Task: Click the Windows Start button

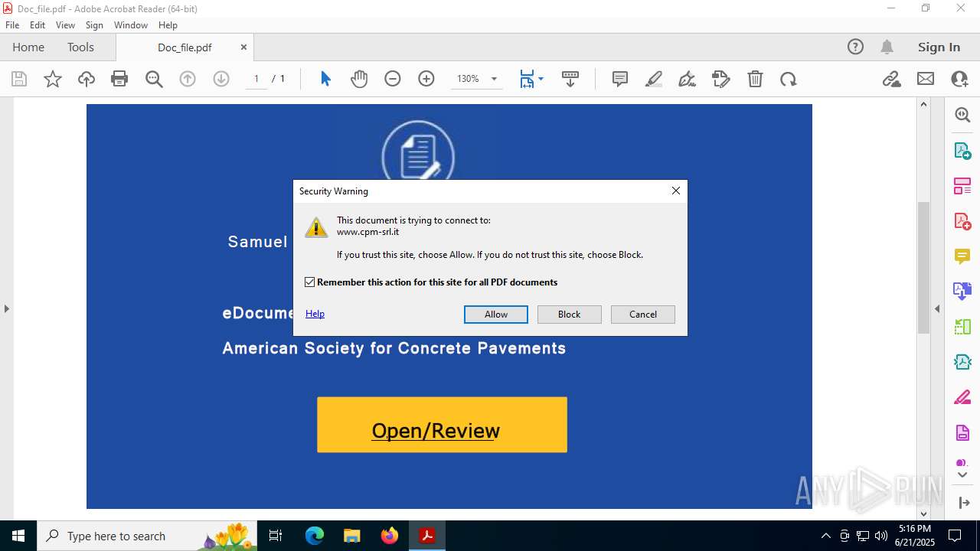Action: point(18,536)
